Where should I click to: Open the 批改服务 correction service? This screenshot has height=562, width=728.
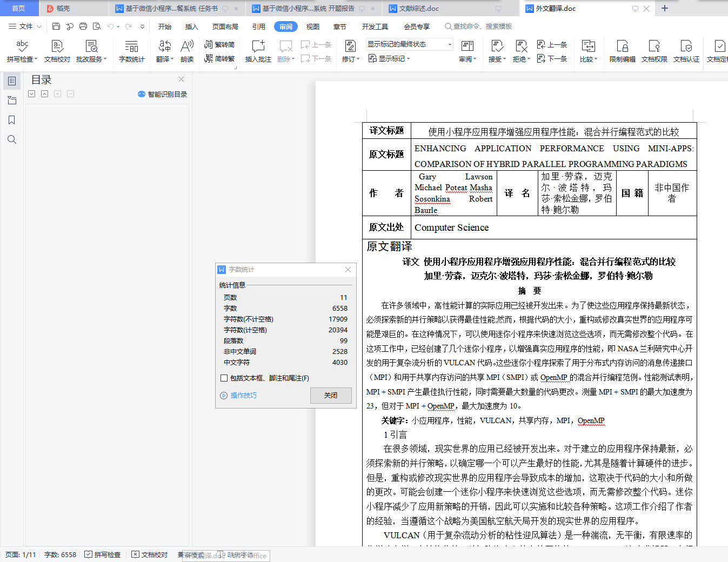click(x=91, y=51)
